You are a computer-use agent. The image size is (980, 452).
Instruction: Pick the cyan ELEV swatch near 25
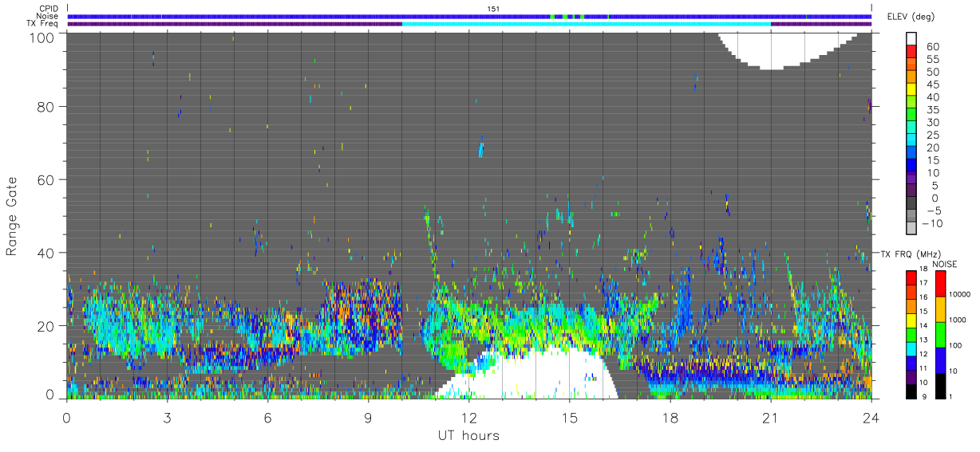[x=911, y=140]
